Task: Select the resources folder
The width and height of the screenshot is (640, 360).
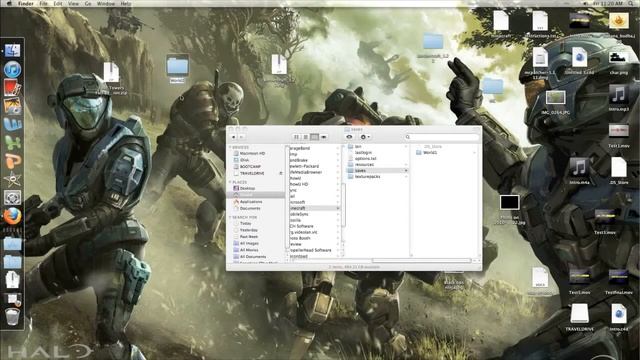Action: pyautogui.click(x=377, y=164)
